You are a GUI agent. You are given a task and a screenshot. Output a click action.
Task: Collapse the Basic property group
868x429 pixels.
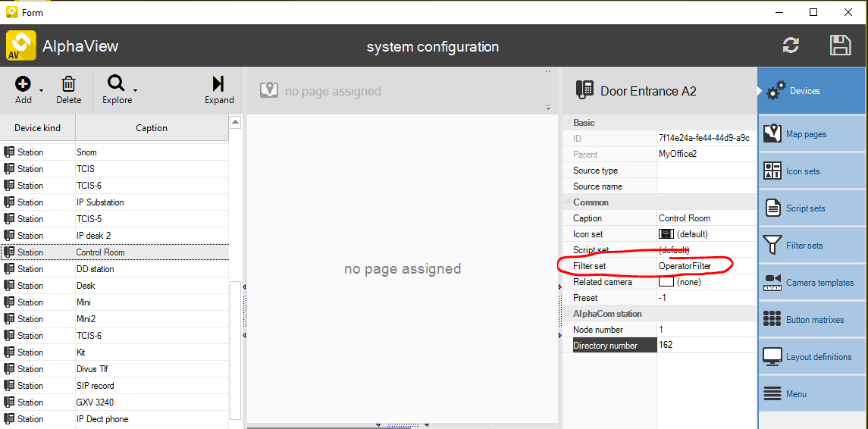pyautogui.click(x=567, y=123)
